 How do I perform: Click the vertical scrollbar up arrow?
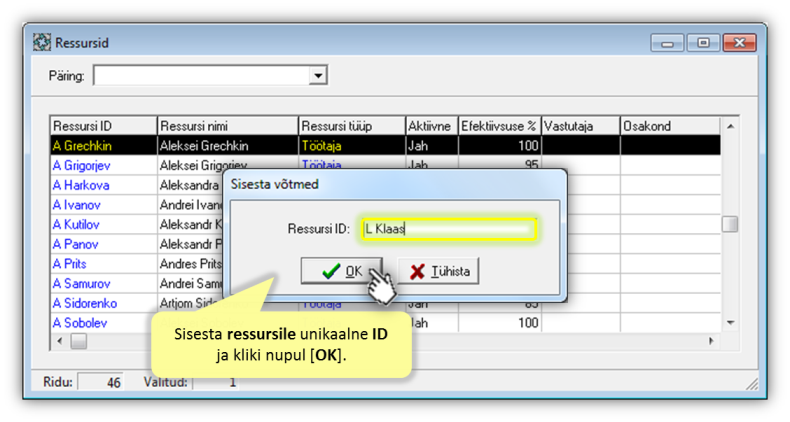click(730, 127)
